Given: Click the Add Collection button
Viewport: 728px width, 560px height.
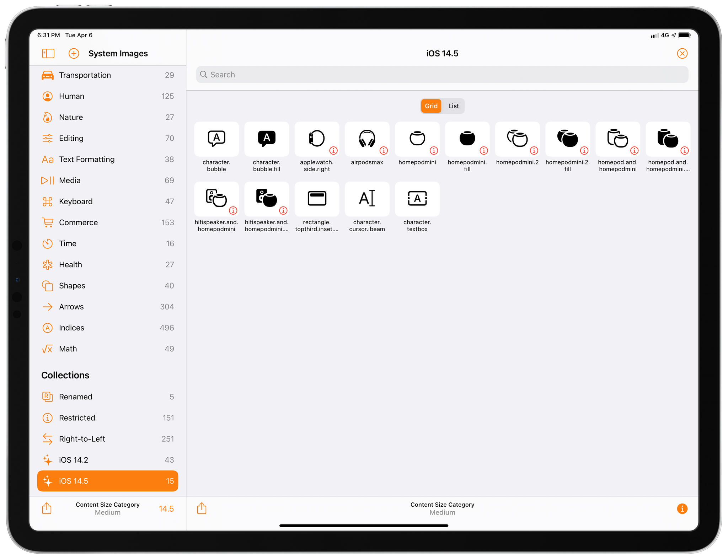Looking at the screenshot, I should click(x=73, y=53).
